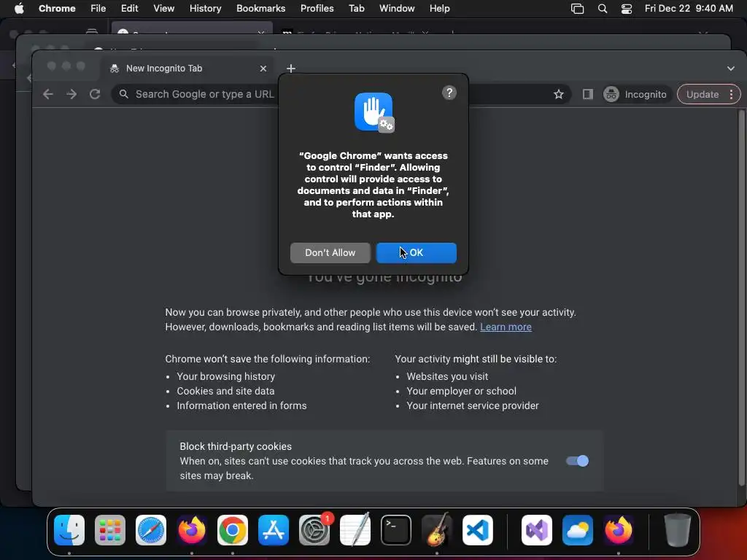Screen dimensions: 747x560
Task: Open App Store from the Dock
Action: click(x=274, y=529)
